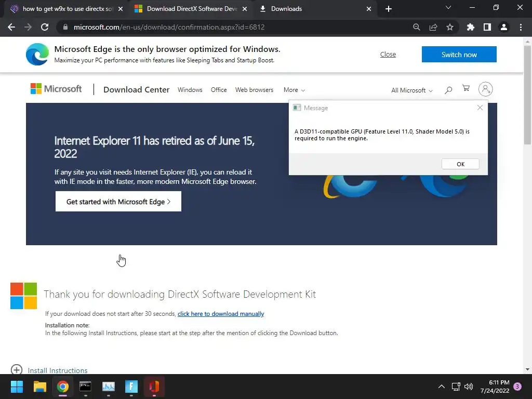
Task: Switch to Download DirectX Software tab
Action: [191, 9]
